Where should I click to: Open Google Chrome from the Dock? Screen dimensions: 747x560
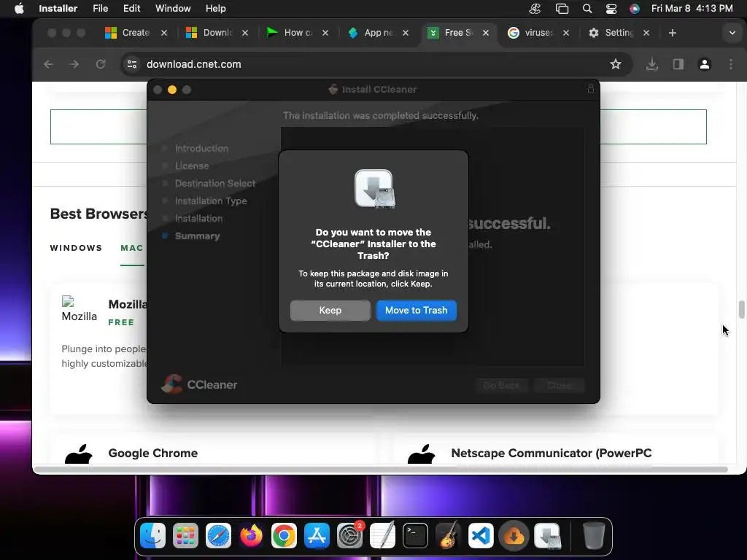click(x=284, y=536)
